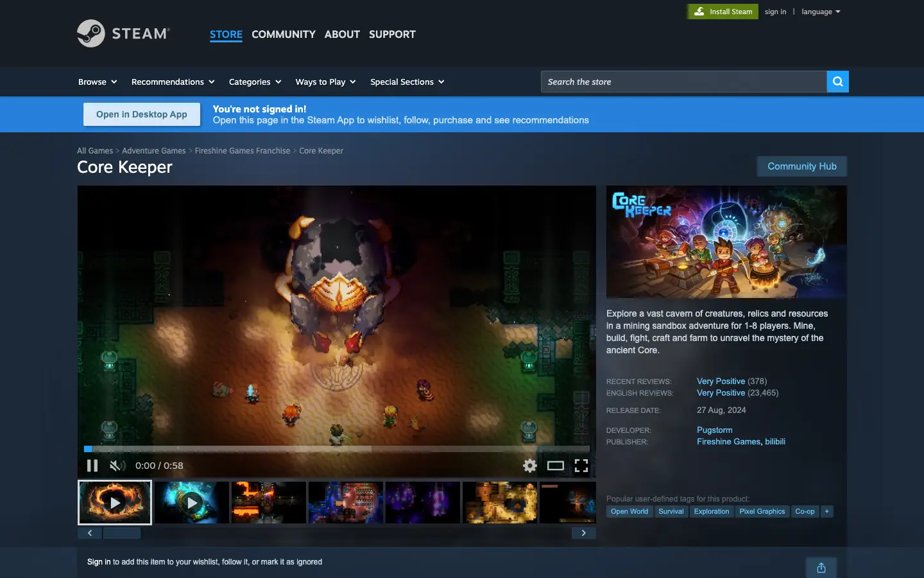
Task: Select the fifth purple screenshot thumbnail
Action: point(423,502)
